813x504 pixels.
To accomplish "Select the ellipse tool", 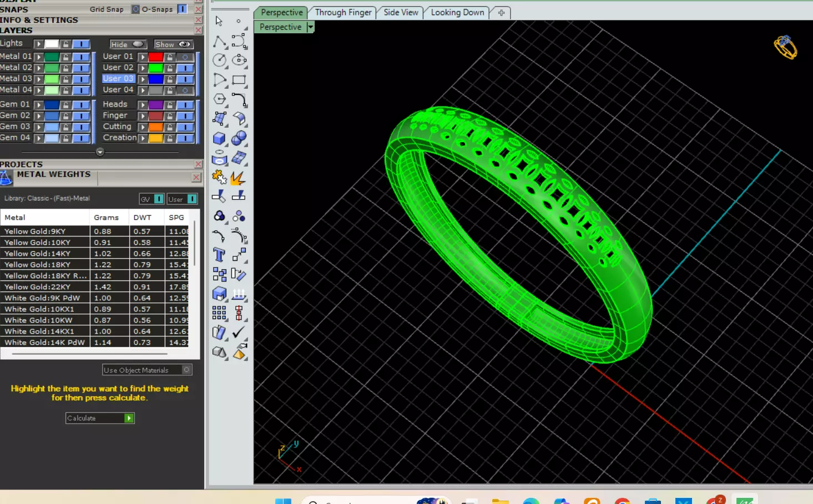I will click(239, 60).
